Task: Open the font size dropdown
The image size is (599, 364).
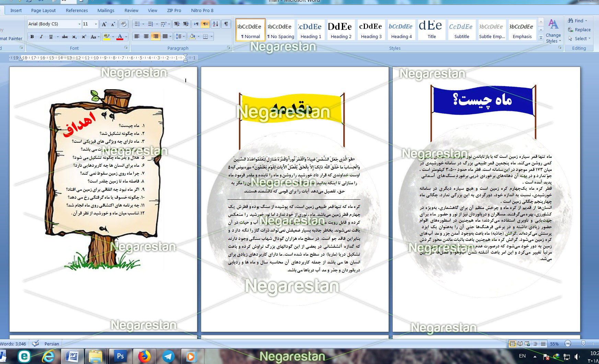Action: click(96, 24)
